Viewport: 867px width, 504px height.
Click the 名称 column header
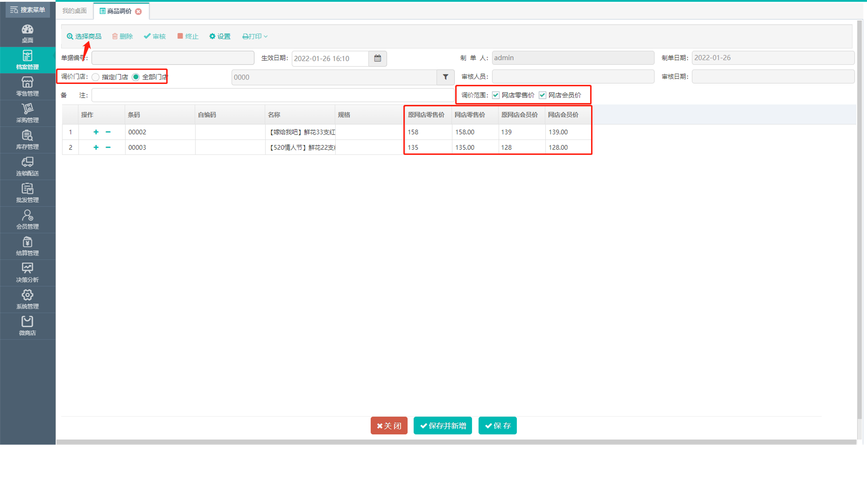[x=300, y=115]
